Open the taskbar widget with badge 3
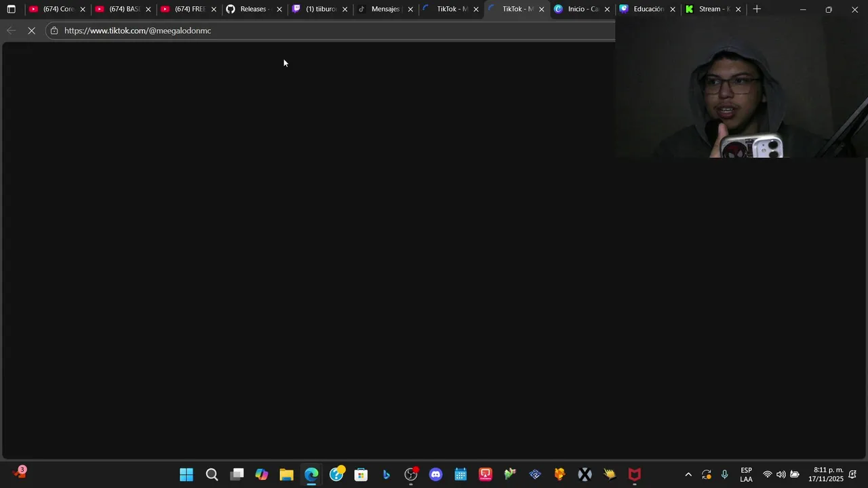The height and width of the screenshot is (488, 868). coord(20,472)
